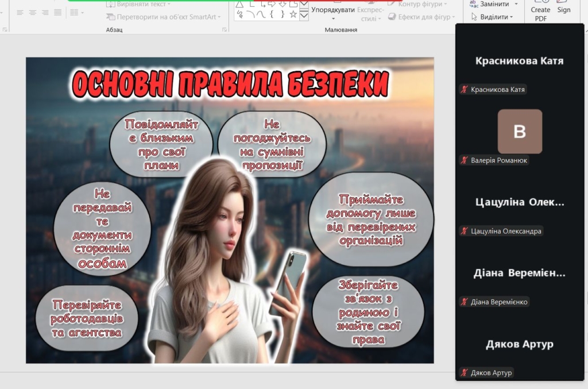
Task: Open the Абзац dialog launcher
Action: [223, 29]
